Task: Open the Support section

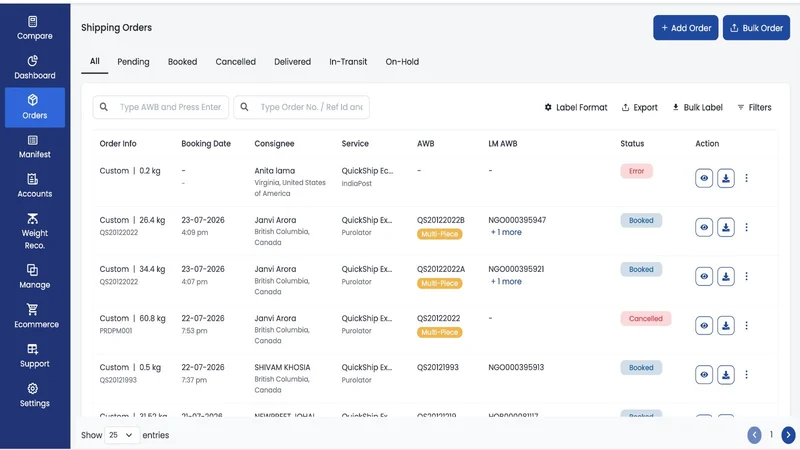Action: tap(35, 356)
